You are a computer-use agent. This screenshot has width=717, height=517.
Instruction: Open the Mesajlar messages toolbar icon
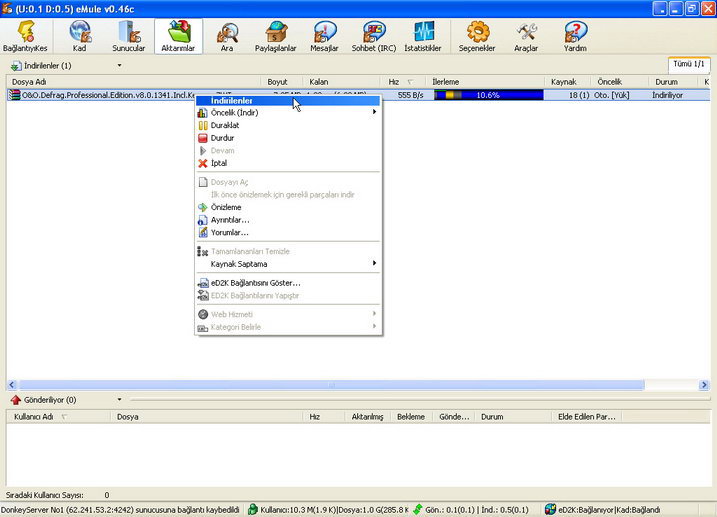tap(324, 32)
